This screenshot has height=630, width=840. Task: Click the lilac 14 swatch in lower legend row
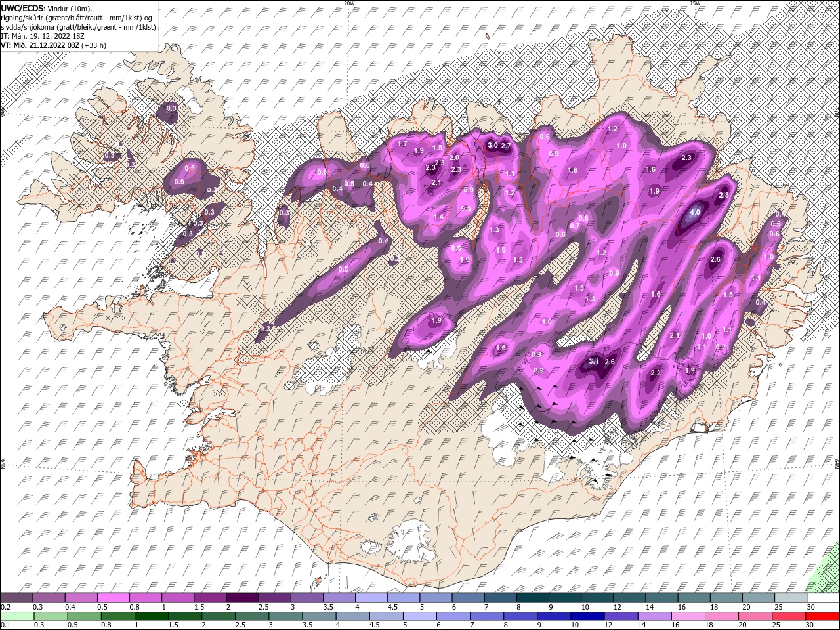pyautogui.click(x=654, y=616)
